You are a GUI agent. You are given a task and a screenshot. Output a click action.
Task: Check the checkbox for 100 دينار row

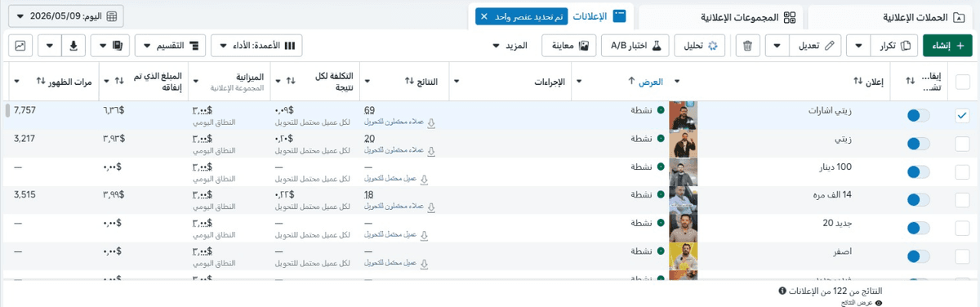click(962, 171)
